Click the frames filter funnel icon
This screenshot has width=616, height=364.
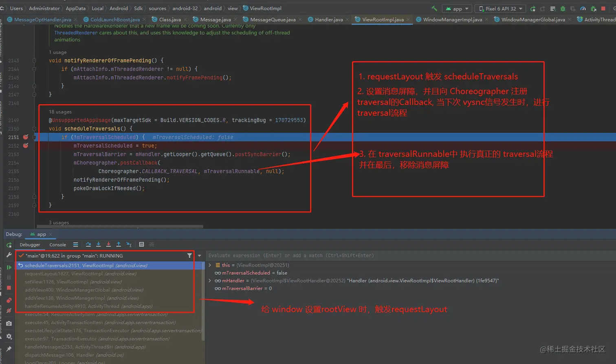pyautogui.click(x=189, y=256)
